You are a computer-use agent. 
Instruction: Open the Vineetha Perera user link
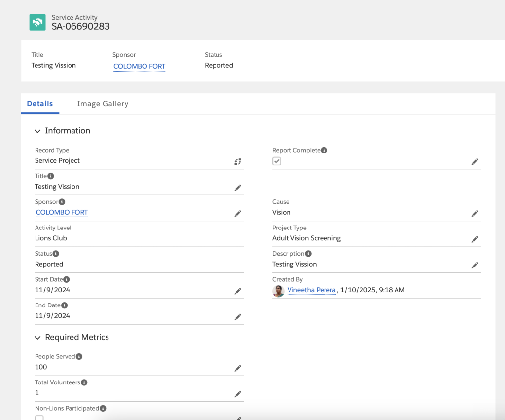pyautogui.click(x=312, y=290)
